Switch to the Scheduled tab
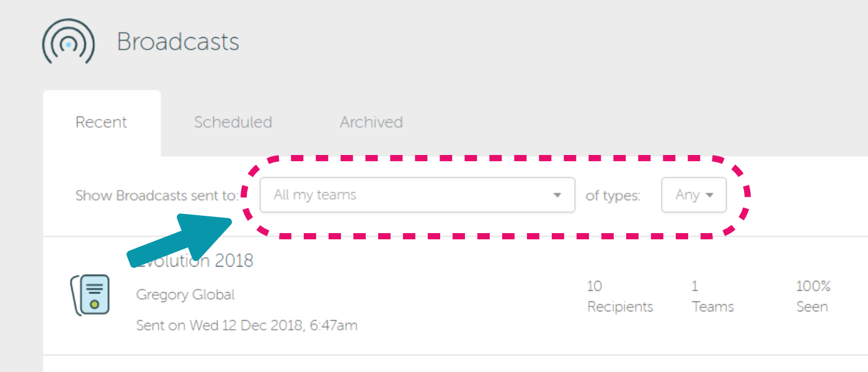The image size is (868, 372). click(233, 123)
